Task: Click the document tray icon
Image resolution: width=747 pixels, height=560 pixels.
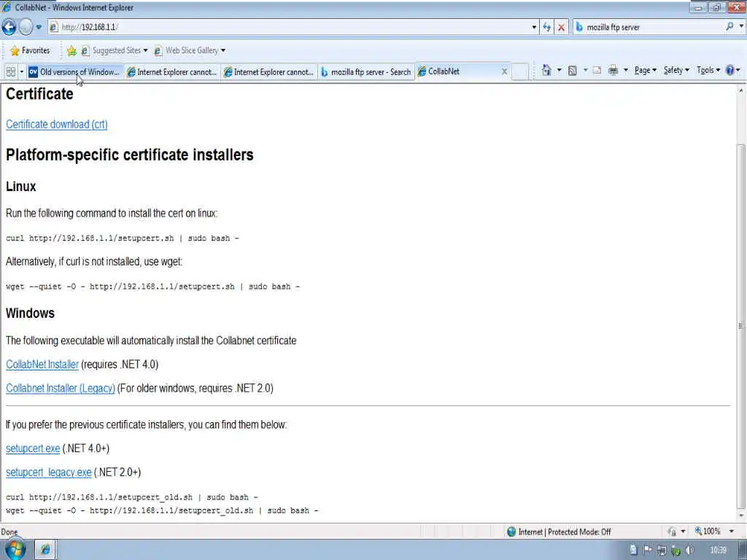Action: 634,550
